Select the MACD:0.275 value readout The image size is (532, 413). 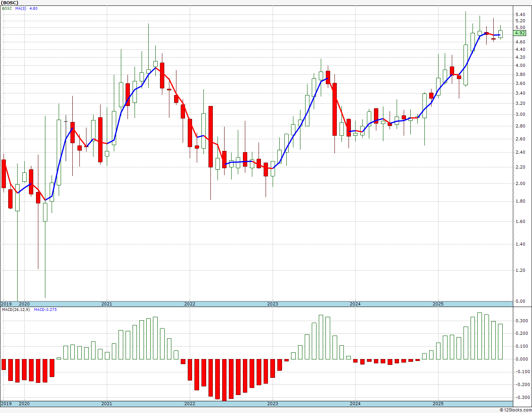(x=45, y=310)
